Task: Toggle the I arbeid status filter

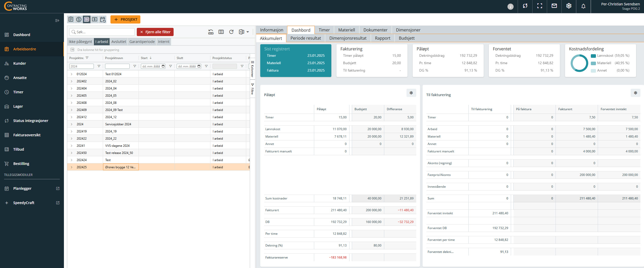Action: (x=102, y=42)
